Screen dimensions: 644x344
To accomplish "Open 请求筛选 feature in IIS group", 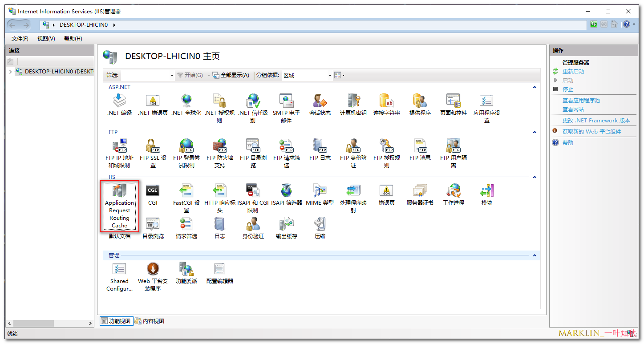I will point(186,228).
